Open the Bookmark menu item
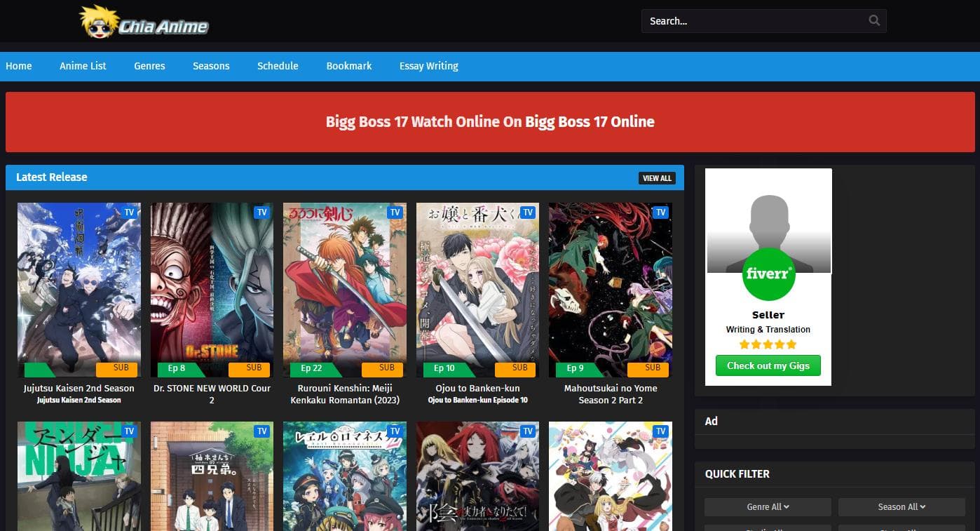The height and width of the screenshot is (531, 980). pos(349,66)
